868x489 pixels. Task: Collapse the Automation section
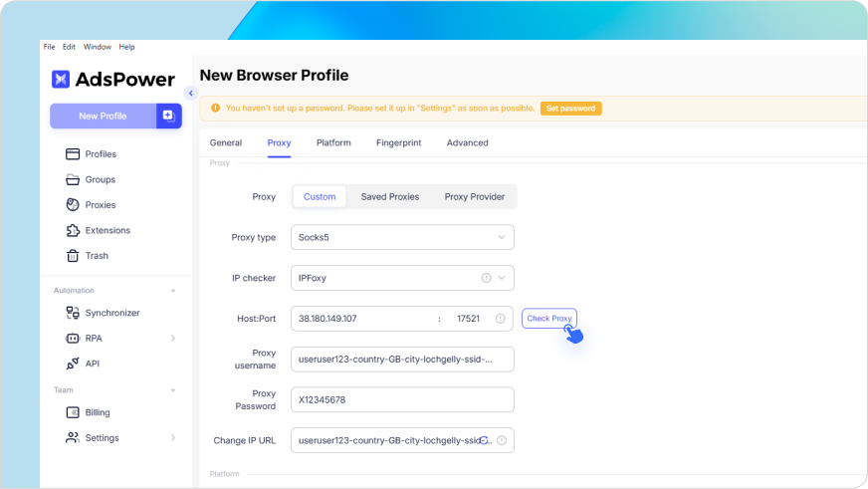[x=173, y=291]
